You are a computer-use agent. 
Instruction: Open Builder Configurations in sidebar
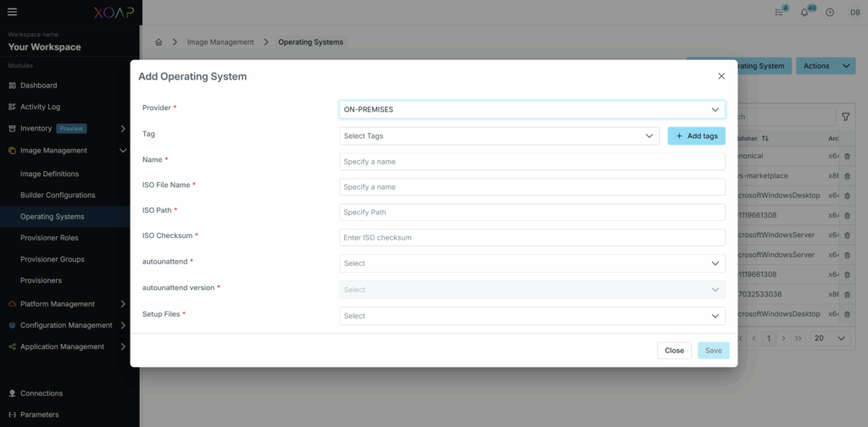click(x=58, y=195)
